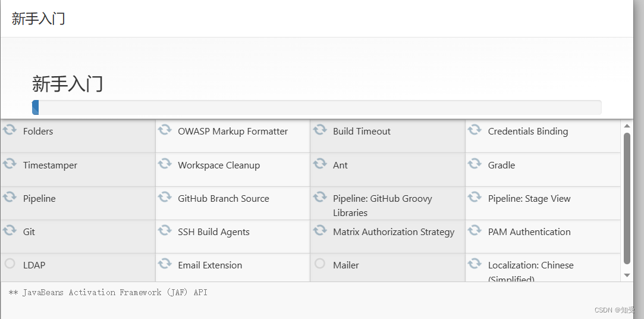This screenshot has height=319, width=644.
Task: Click the spinning install icon beside Folders
Action: tap(10, 130)
